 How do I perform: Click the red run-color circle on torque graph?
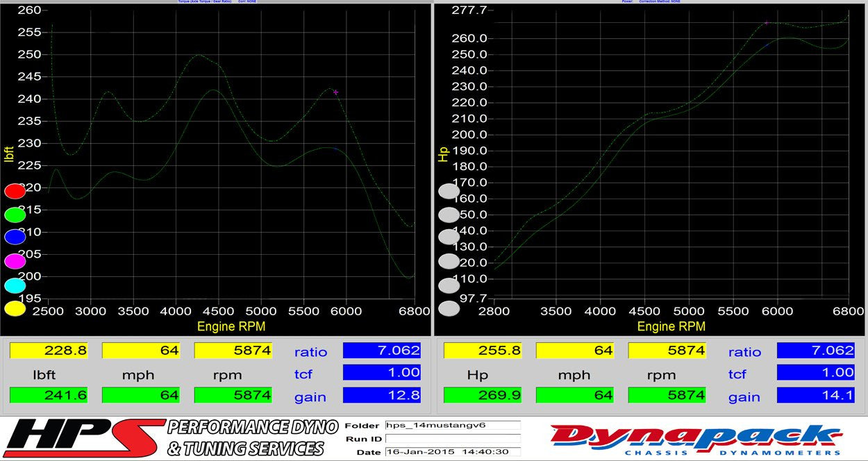15,191
